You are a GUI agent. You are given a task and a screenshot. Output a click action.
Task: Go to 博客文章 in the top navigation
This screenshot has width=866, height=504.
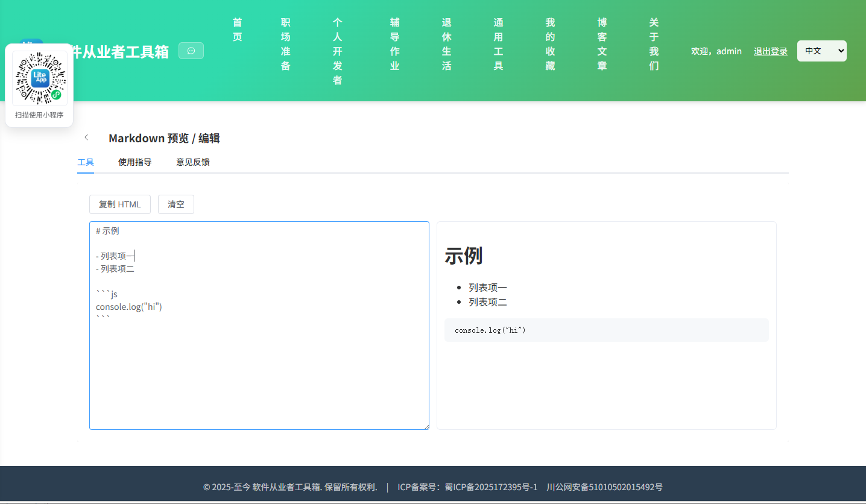coord(602,44)
